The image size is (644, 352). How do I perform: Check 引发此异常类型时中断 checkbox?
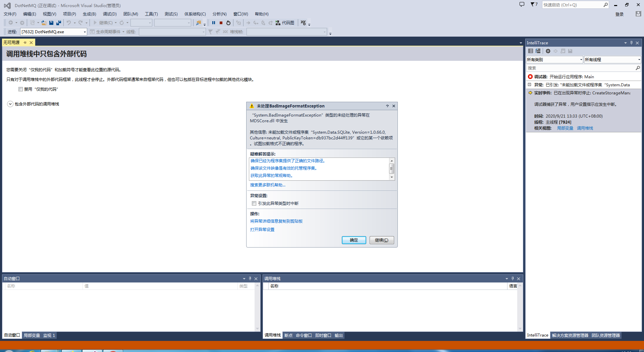coord(254,203)
